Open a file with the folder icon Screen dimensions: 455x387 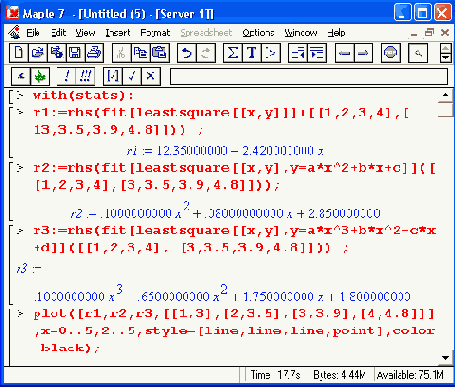(38, 53)
